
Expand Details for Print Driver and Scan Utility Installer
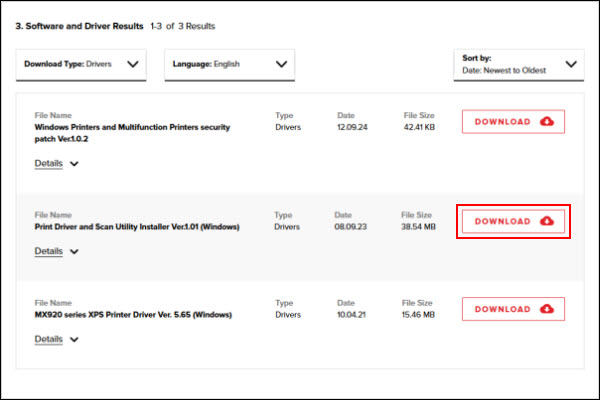pyautogui.click(x=48, y=251)
